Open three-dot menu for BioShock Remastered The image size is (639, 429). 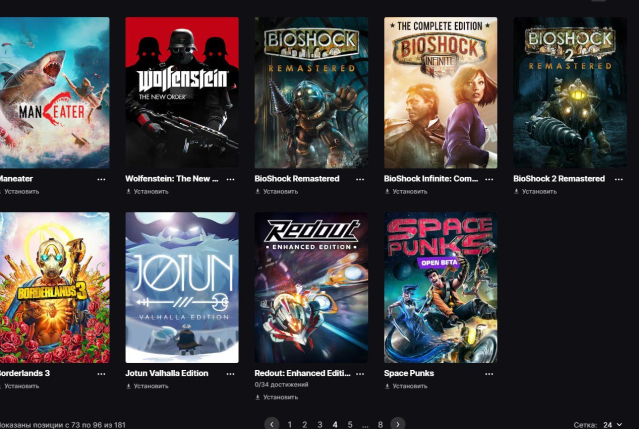[x=360, y=179]
